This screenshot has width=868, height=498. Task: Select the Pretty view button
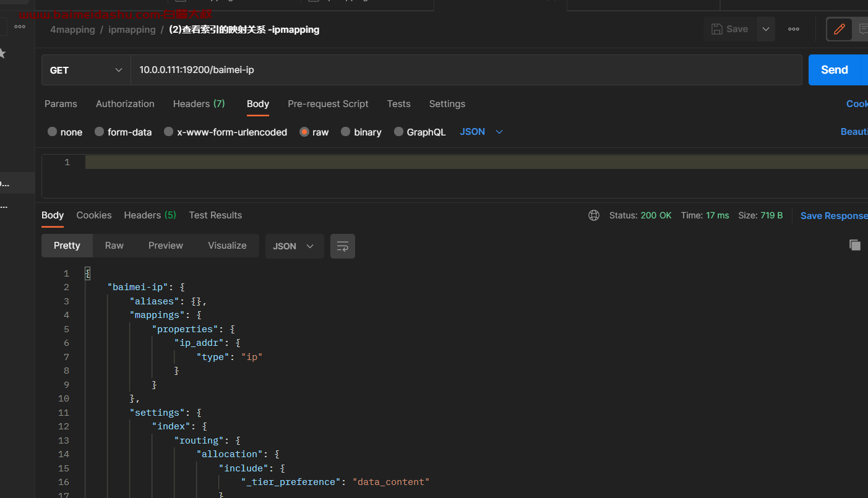pyautogui.click(x=67, y=246)
